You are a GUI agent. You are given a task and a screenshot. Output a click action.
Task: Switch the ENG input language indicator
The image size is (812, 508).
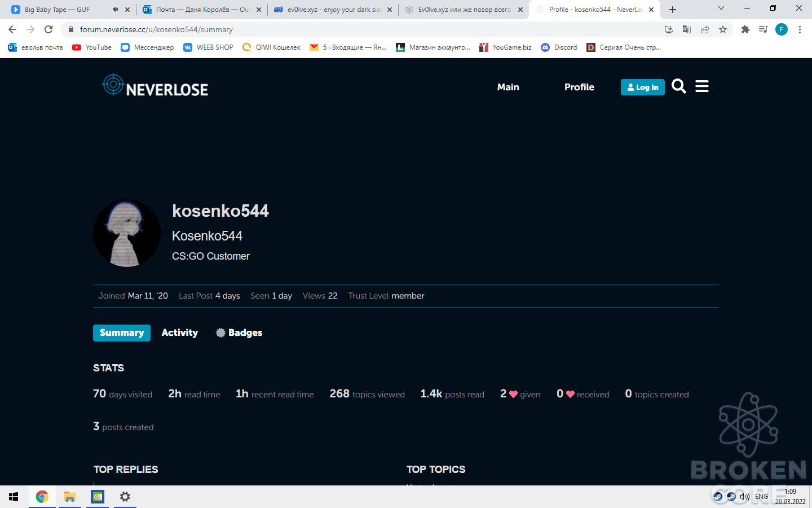tap(761, 497)
